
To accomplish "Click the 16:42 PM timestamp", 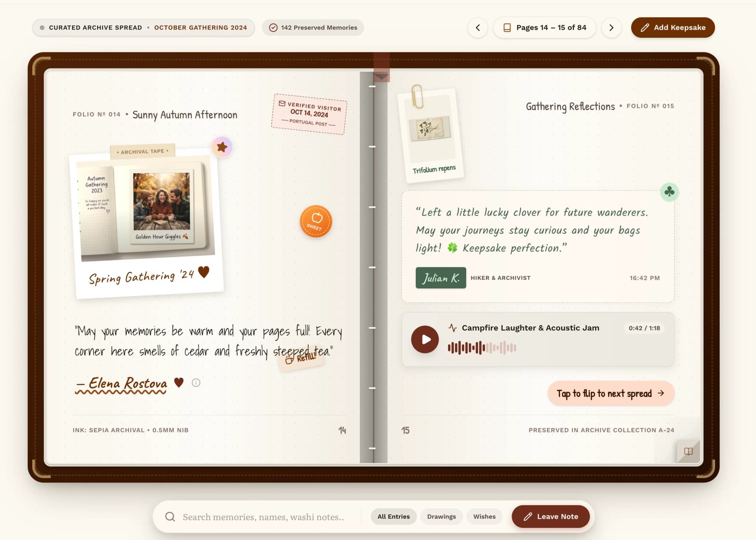I will click(645, 278).
